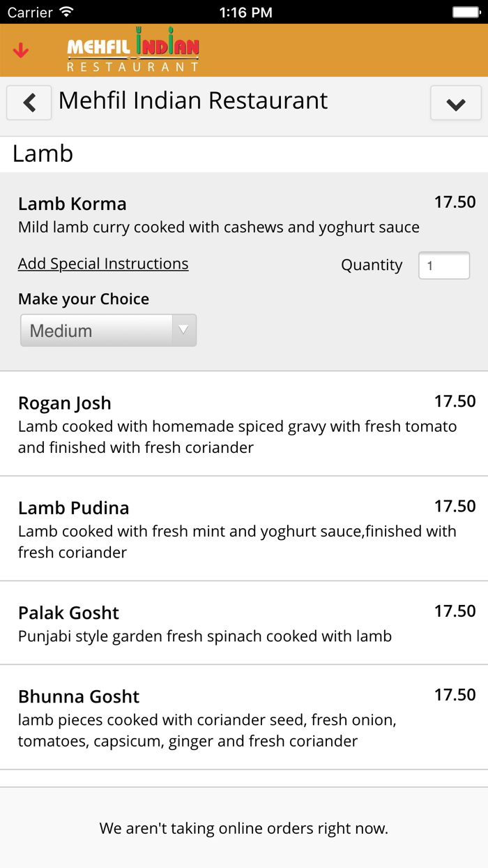Click the Quantity input field
488x868 pixels.
click(444, 265)
